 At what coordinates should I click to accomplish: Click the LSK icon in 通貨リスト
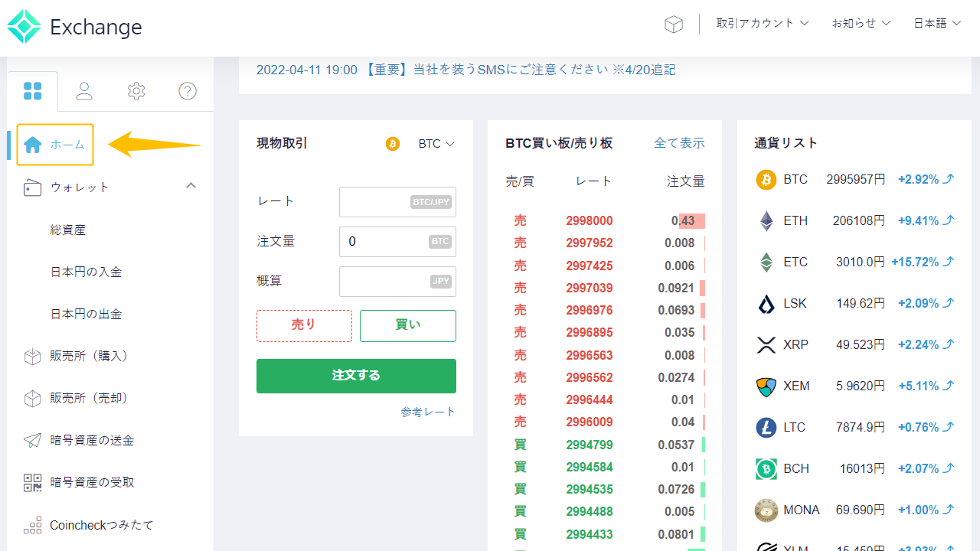pos(766,304)
